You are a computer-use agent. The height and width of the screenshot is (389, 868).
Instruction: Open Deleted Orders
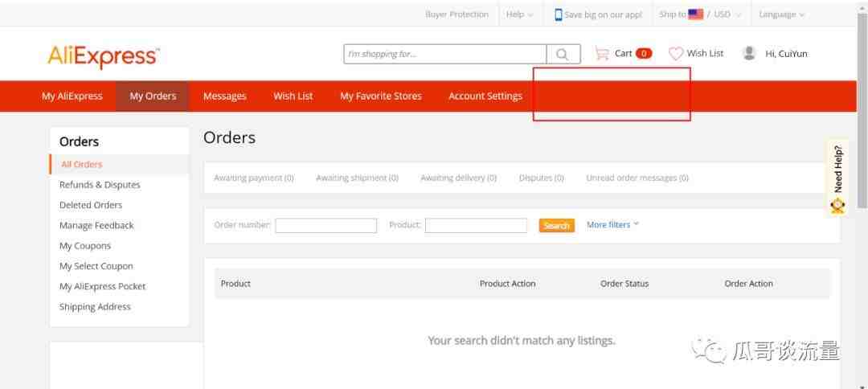pos(91,205)
